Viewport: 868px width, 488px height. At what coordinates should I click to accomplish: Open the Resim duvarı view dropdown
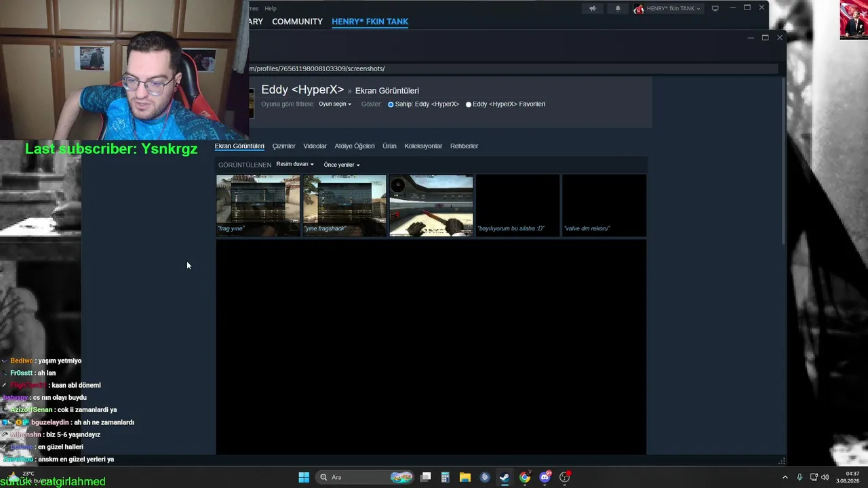(x=295, y=164)
